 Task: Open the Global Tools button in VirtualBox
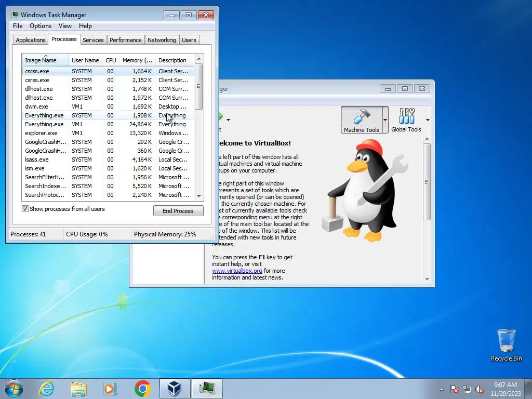tap(406, 120)
